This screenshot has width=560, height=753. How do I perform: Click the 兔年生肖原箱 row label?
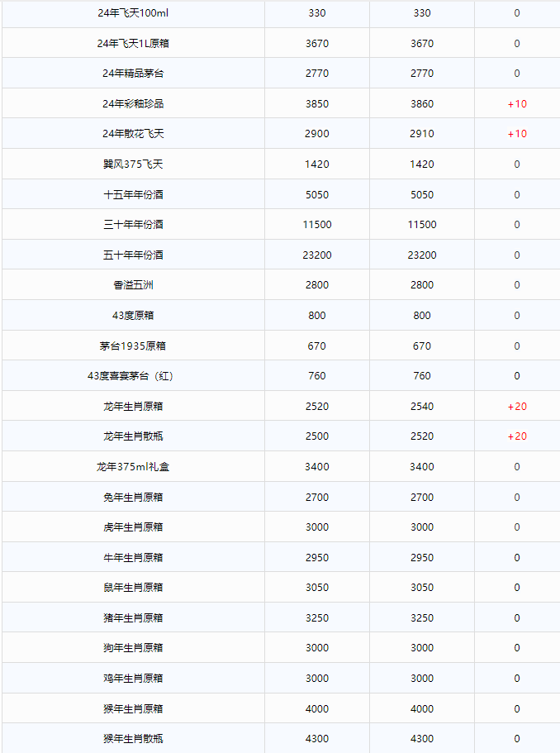tap(133, 498)
